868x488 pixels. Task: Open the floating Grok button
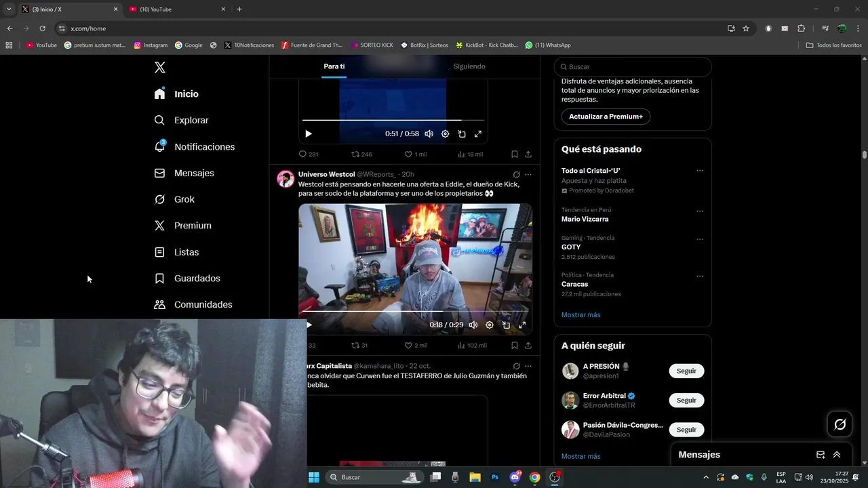(x=840, y=424)
